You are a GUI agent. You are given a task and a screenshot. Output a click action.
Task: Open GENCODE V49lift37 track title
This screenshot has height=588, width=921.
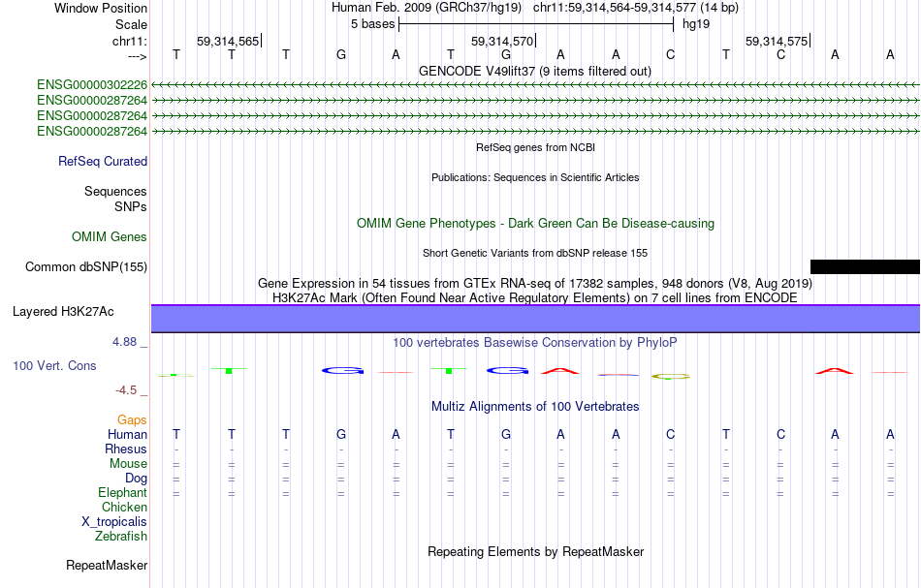[x=534, y=71]
